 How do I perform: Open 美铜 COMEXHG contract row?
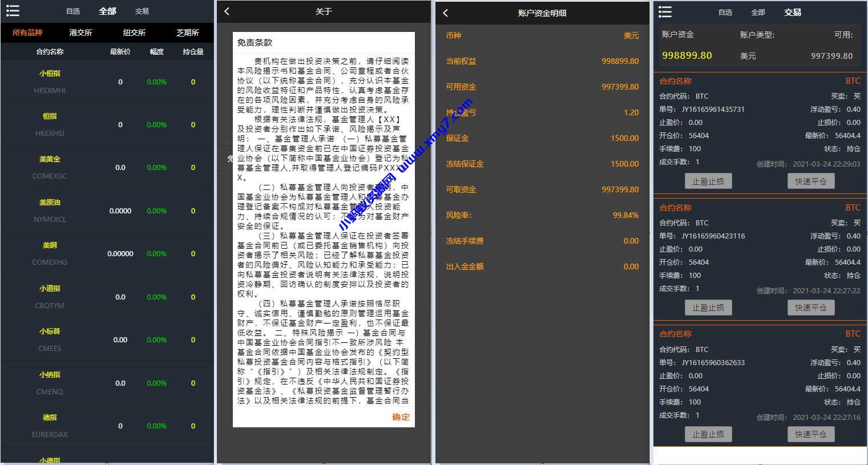coord(107,253)
